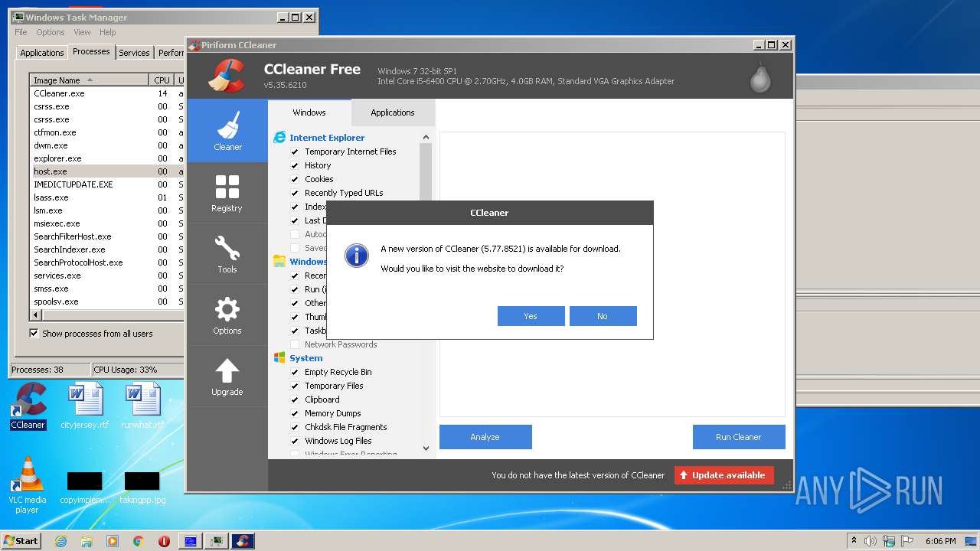
Task: Toggle Chkdsk File Fragments checkbox
Action: click(x=295, y=427)
